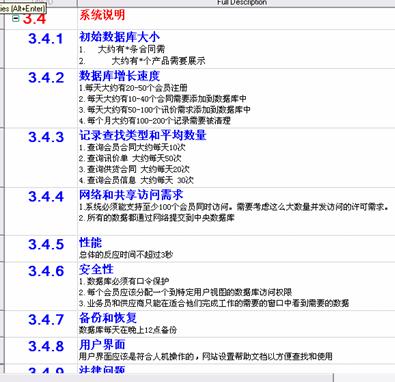Click the heading 性能
This screenshot has width=395, height=382.
click(90, 242)
